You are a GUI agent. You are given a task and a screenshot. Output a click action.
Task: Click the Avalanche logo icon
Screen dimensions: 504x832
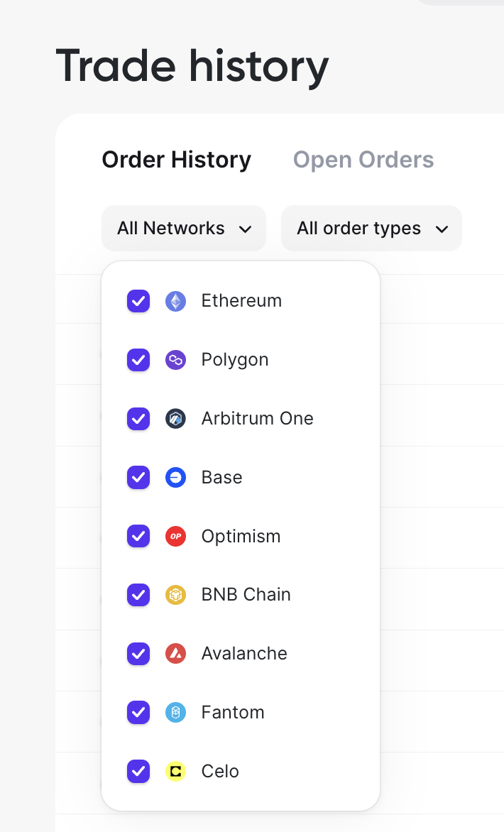click(175, 654)
